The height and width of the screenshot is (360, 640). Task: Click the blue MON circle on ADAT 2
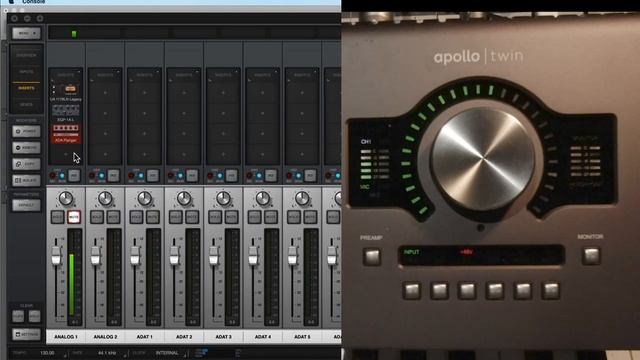point(180,176)
